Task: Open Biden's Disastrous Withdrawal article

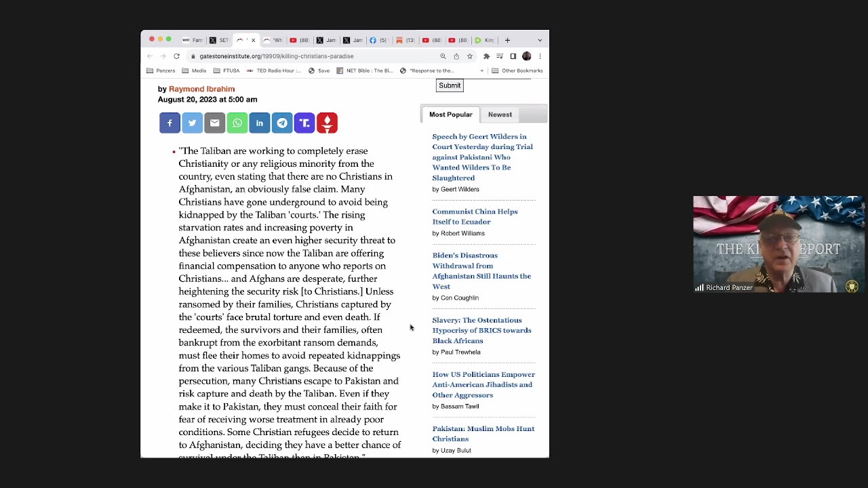Action: 481,270
